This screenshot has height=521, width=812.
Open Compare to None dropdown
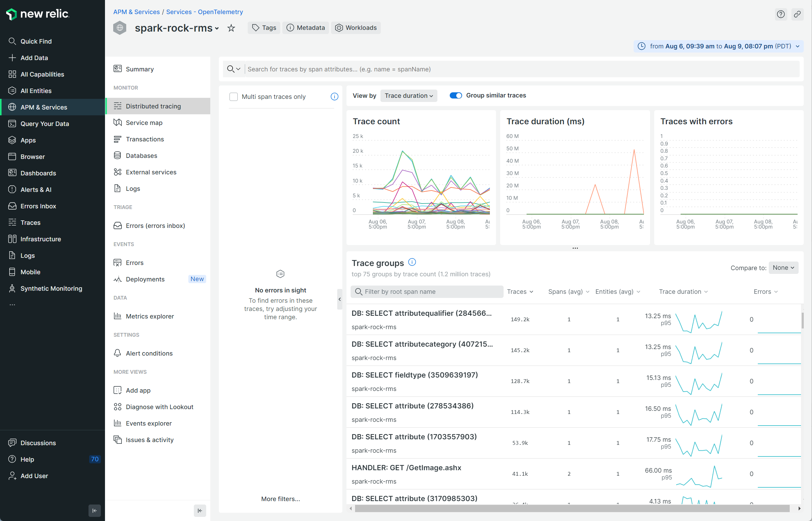tap(784, 268)
